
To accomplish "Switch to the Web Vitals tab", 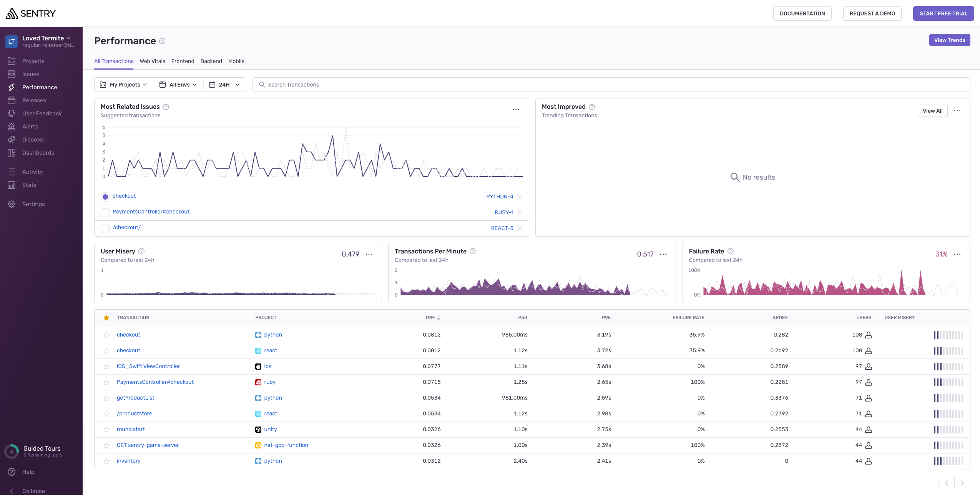I will click(152, 61).
